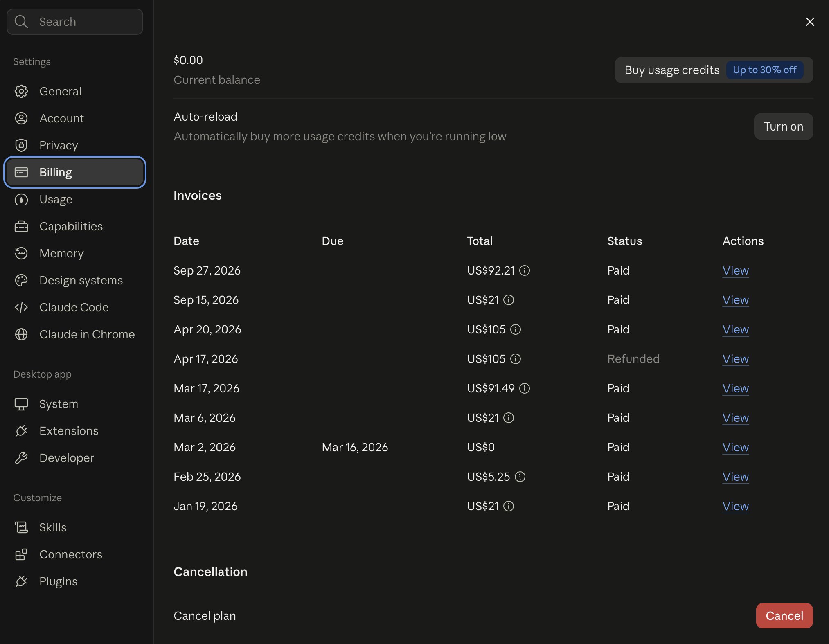829x644 pixels.
Task: Open the Usage settings label
Action: (x=56, y=199)
